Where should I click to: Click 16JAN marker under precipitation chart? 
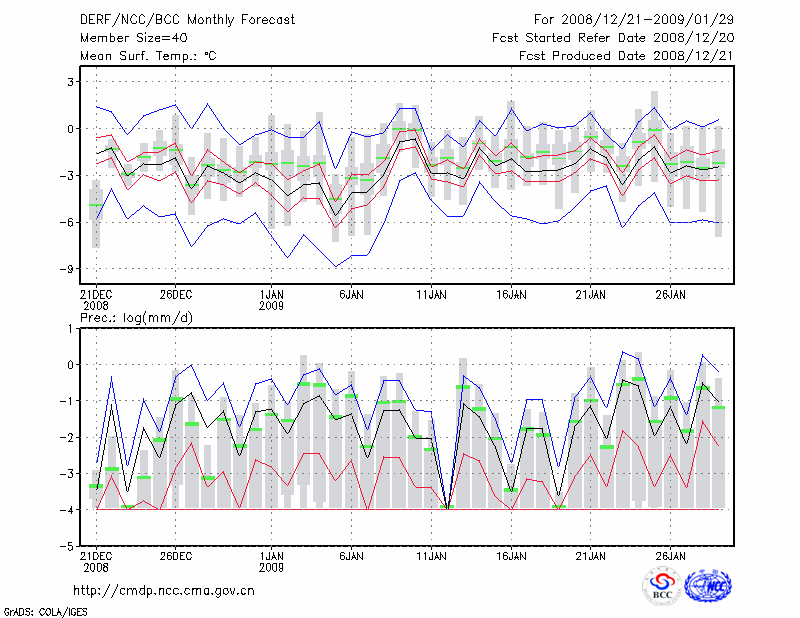pos(511,554)
